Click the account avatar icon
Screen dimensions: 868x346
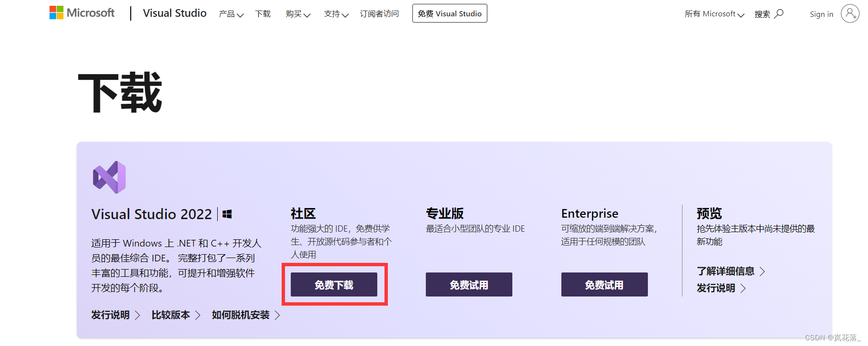tap(850, 13)
